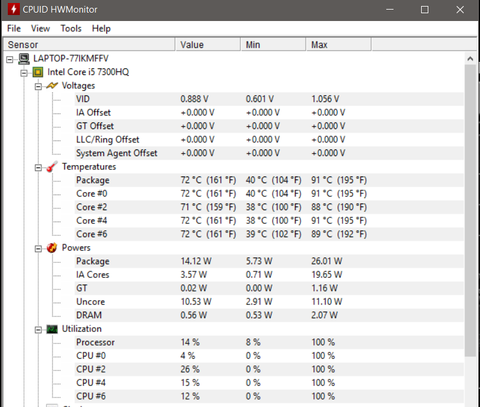
Task: Select the Package temperature row label
Action: 93,180
